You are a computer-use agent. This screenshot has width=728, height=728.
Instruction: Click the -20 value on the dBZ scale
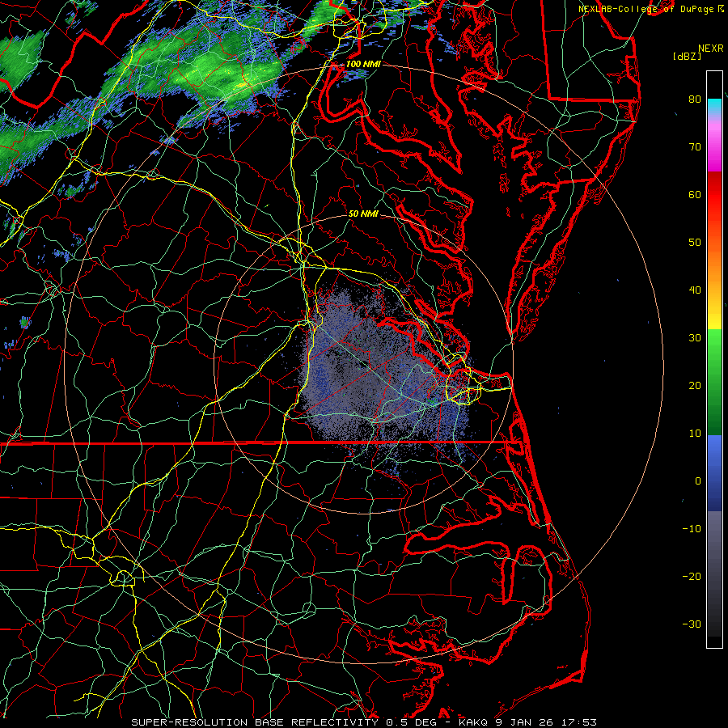(692, 576)
